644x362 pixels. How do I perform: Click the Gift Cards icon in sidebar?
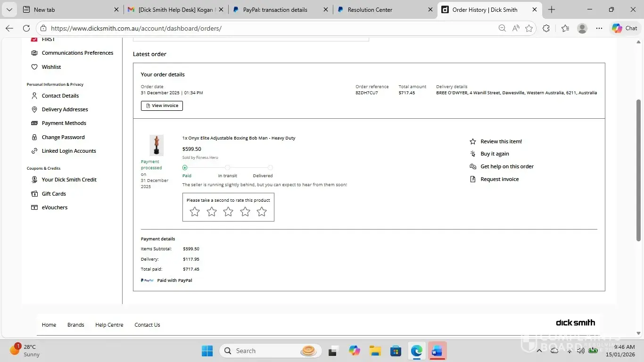click(34, 194)
